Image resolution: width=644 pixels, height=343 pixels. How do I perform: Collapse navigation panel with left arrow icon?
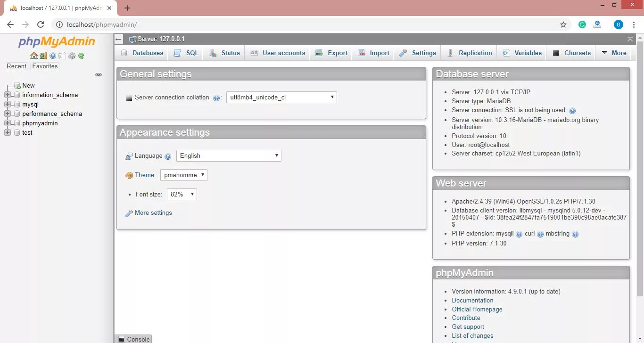pyautogui.click(x=119, y=39)
